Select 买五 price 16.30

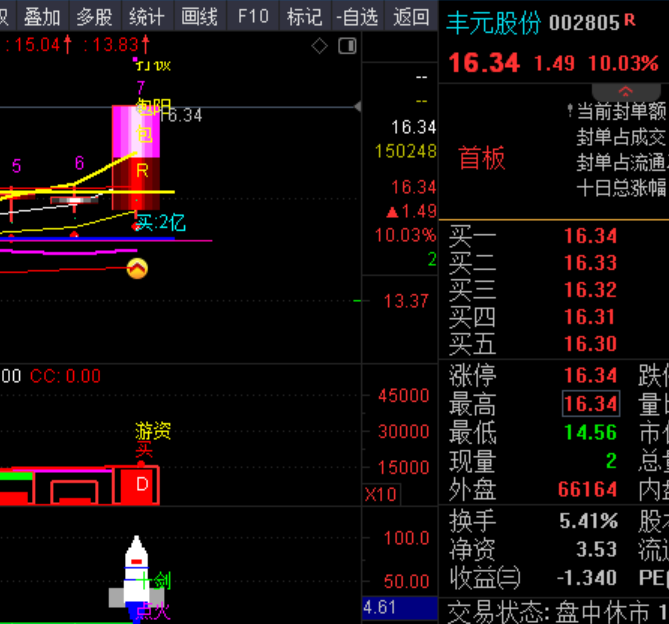590,344
